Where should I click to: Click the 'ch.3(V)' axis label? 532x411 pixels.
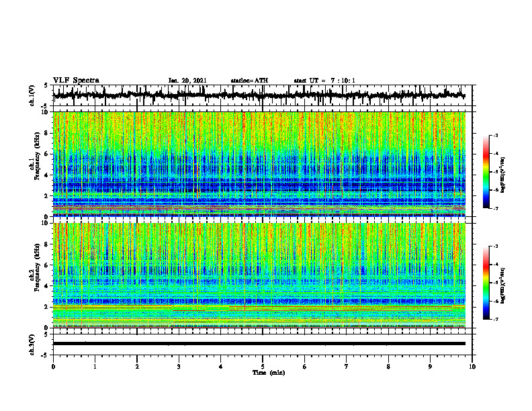coord(32,345)
